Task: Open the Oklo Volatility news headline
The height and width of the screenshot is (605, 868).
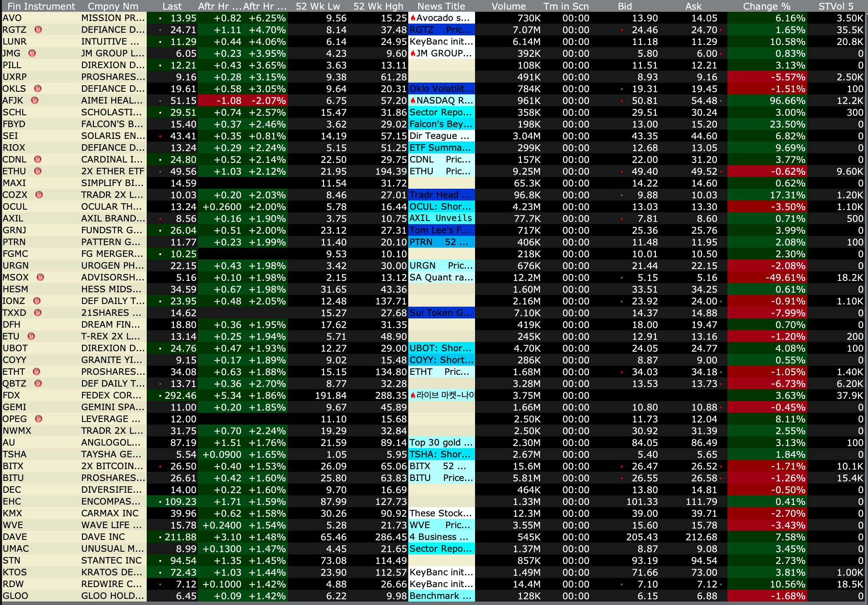Action: point(441,89)
